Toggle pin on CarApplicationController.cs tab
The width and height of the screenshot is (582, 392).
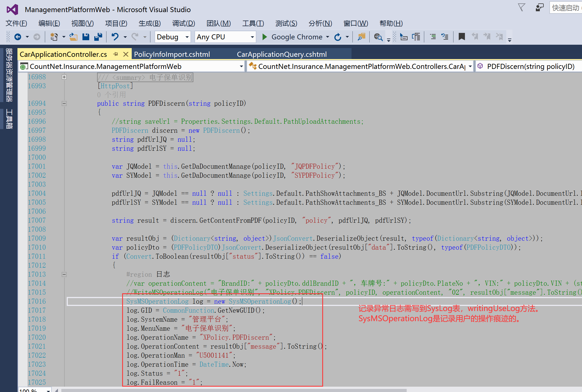click(x=116, y=54)
